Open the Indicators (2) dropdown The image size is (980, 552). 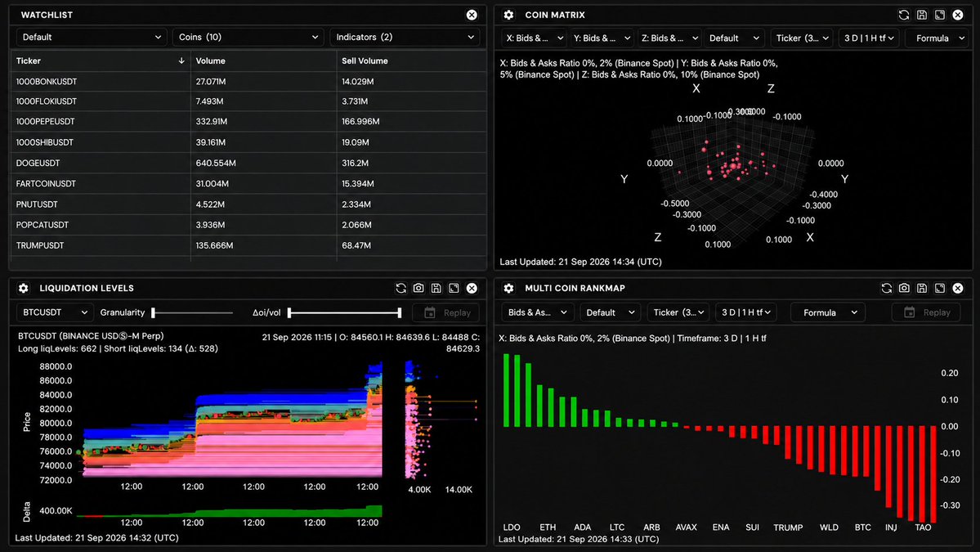pyautogui.click(x=405, y=37)
